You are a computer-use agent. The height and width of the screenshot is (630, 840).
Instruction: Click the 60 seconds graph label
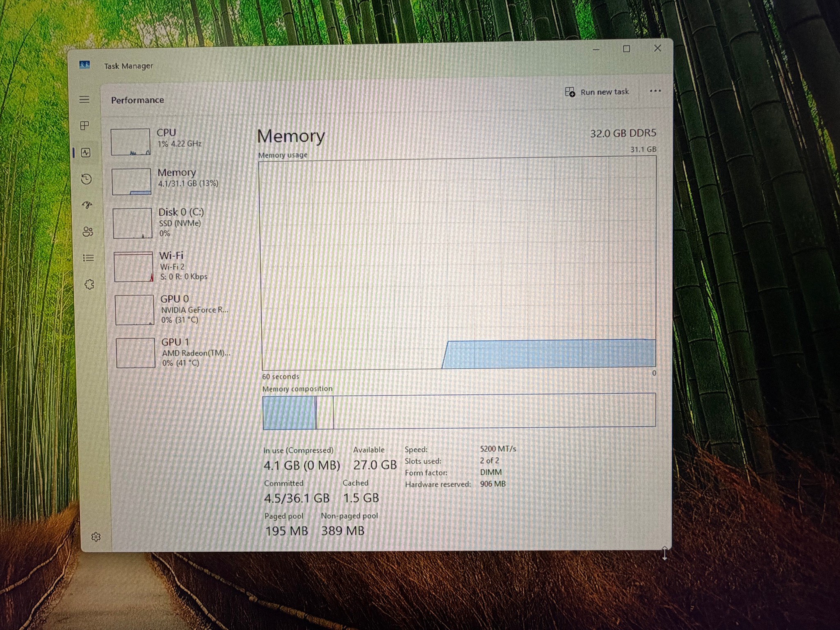click(x=281, y=377)
